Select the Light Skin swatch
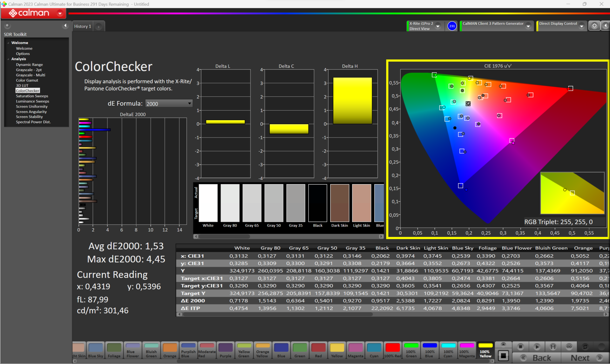Image resolution: width=610 pixels, height=364 pixels. (x=362, y=203)
